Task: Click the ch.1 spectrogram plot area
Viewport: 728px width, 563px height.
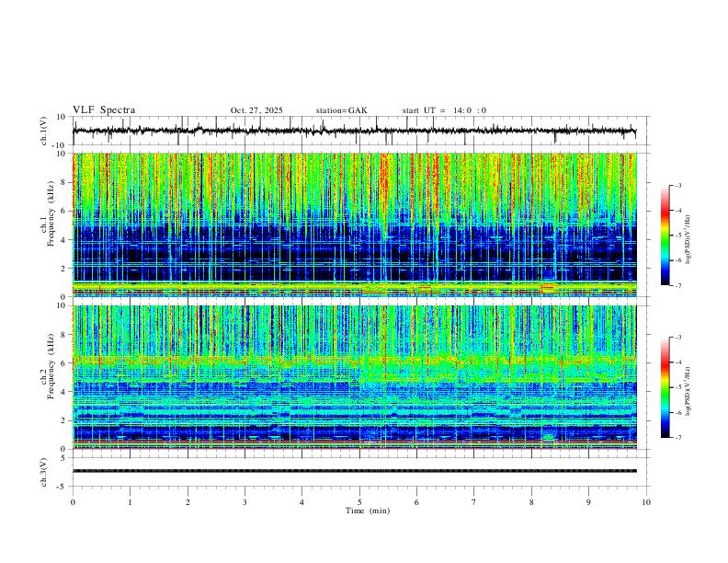Action: [x=355, y=224]
